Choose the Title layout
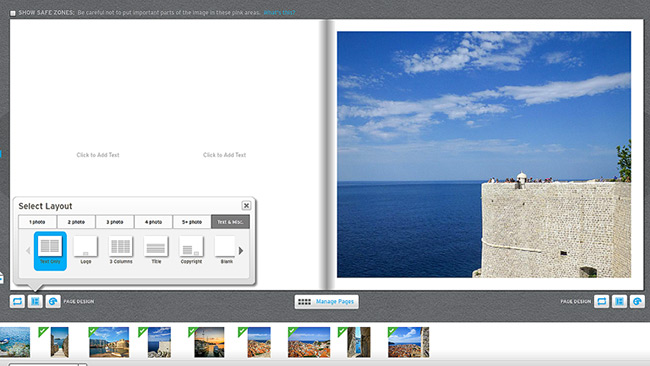Screen dimensions: 650x366 pyautogui.click(x=156, y=250)
